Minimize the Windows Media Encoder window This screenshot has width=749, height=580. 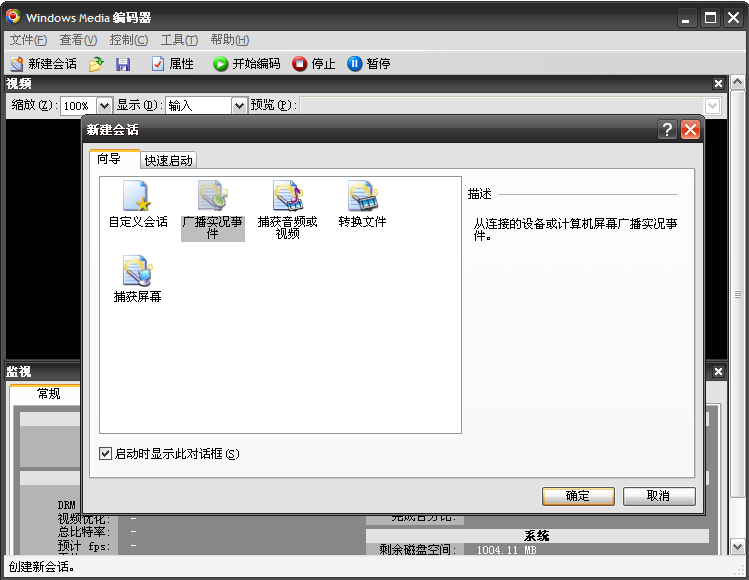[x=686, y=18]
